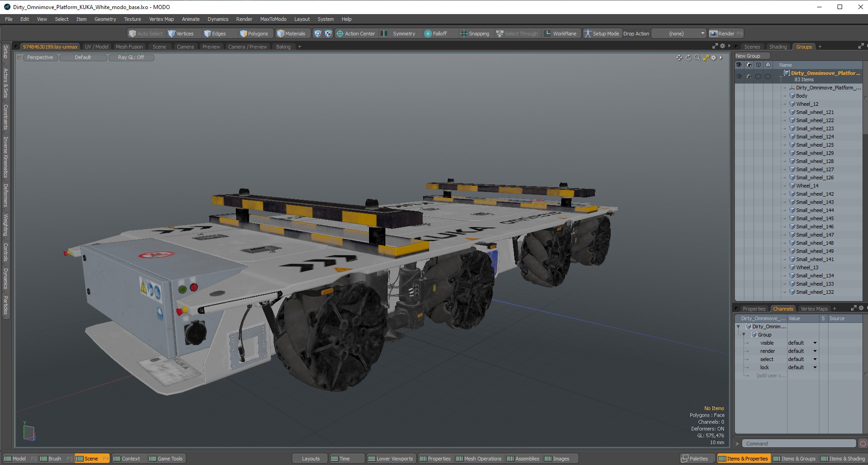The height and width of the screenshot is (465, 868).
Task: Select the Wheel_14 item
Action: coord(807,186)
